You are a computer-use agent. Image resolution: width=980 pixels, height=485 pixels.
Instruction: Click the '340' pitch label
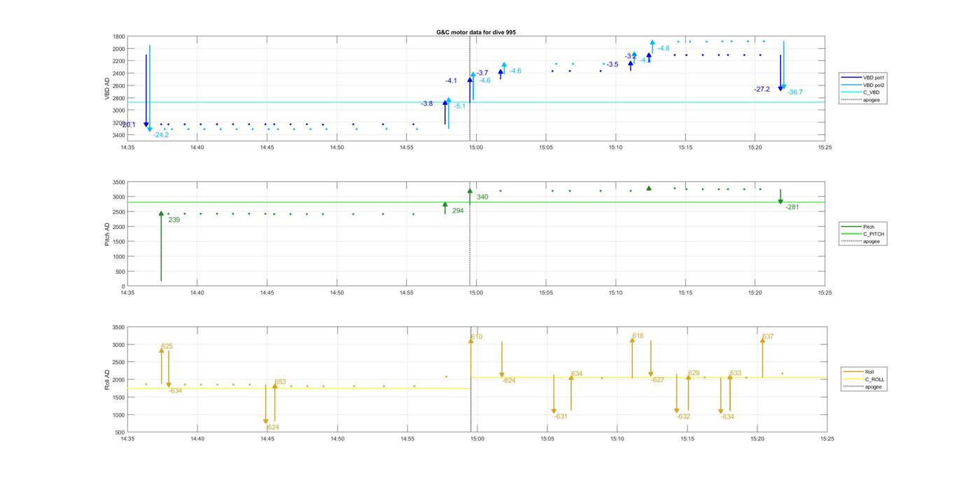[482, 197]
